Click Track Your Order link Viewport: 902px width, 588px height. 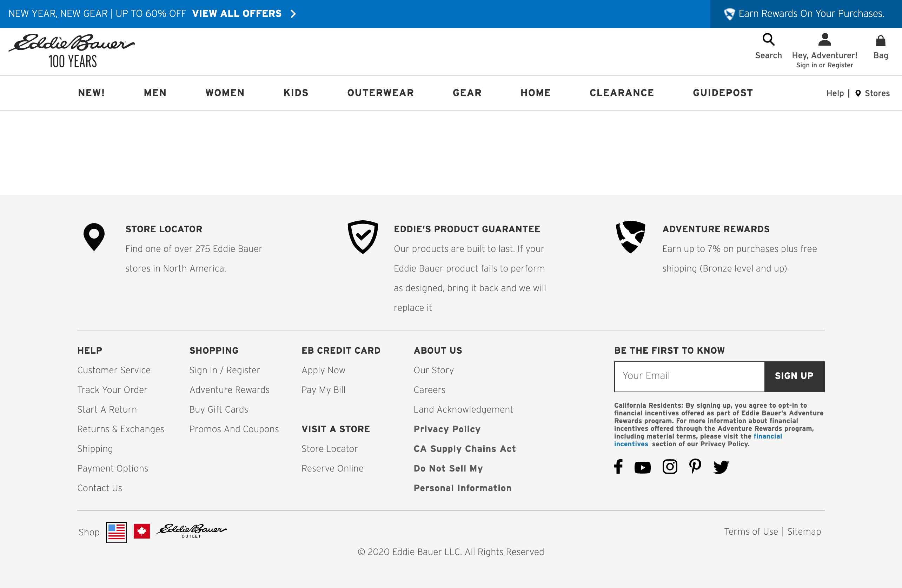click(x=112, y=390)
